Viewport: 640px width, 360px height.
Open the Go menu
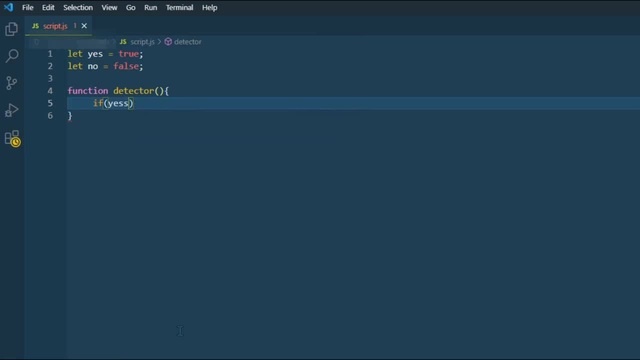[x=131, y=7]
